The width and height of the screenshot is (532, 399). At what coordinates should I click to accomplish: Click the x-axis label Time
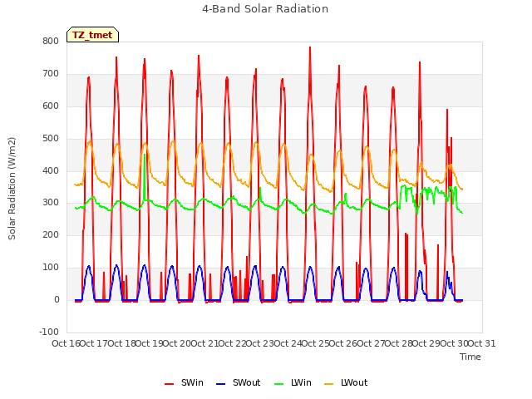(470, 357)
